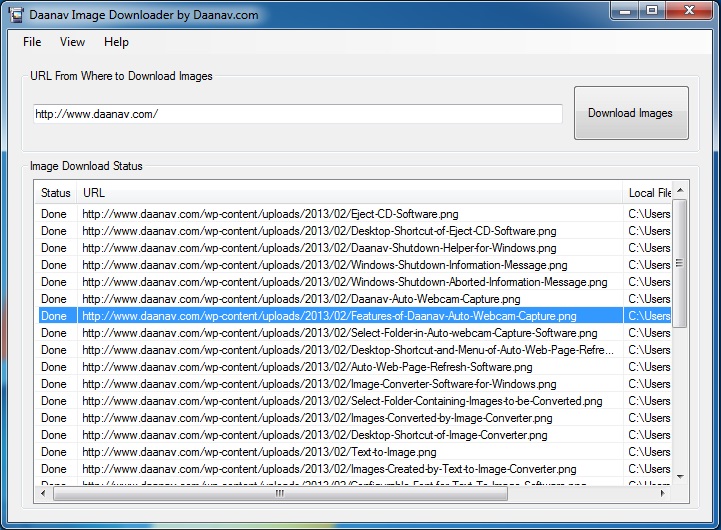Focus the URL input field with http://www.daanav.com/
Image resolution: width=721 pixels, height=530 pixels.
[298, 114]
